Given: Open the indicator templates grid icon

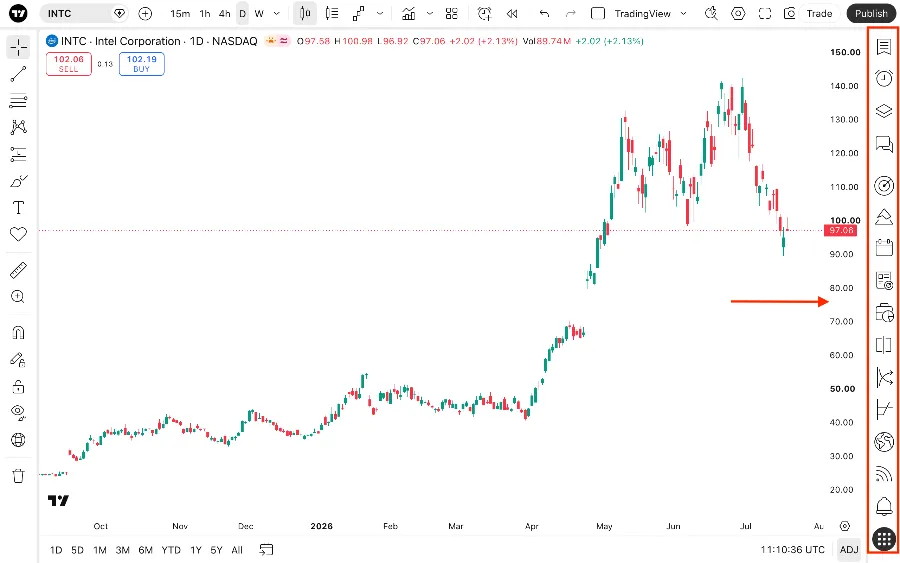Looking at the screenshot, I should click(x=452, y=13).
